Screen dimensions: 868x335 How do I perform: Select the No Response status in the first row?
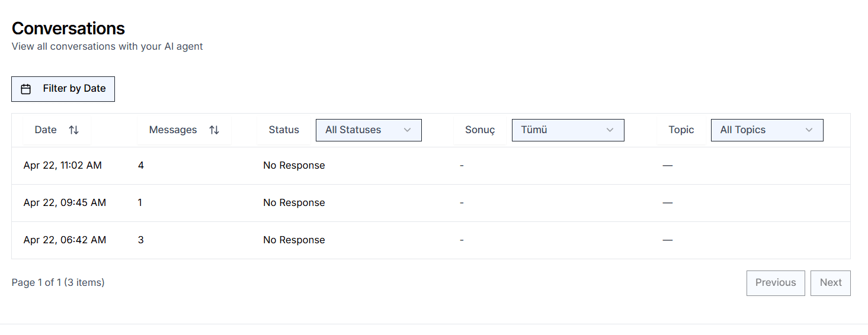[294, 166]
